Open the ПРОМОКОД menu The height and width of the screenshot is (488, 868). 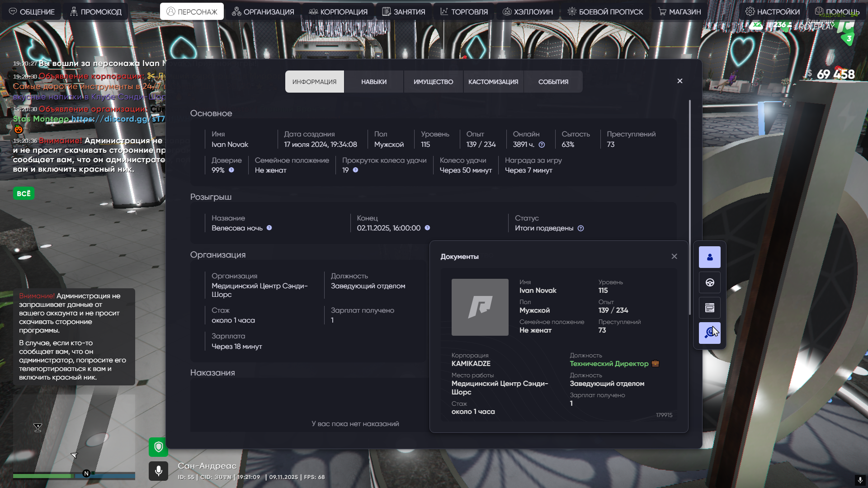[x=96, y=12]
